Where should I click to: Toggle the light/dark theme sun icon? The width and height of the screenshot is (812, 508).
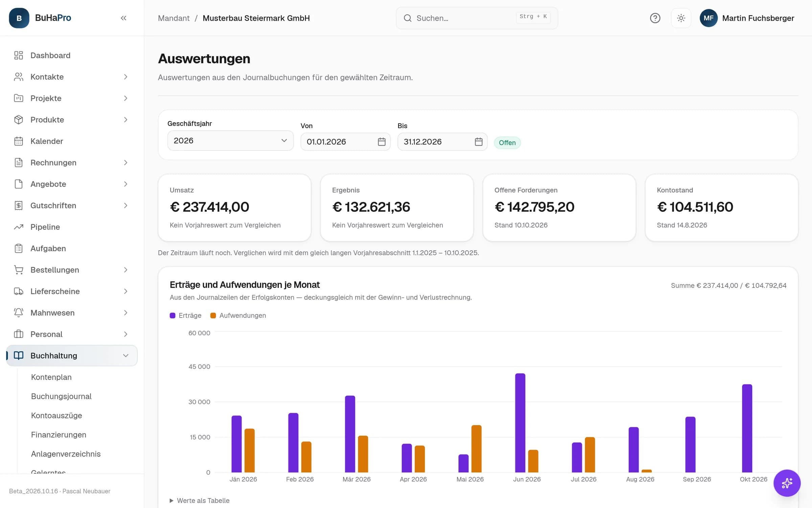[681, 18]
